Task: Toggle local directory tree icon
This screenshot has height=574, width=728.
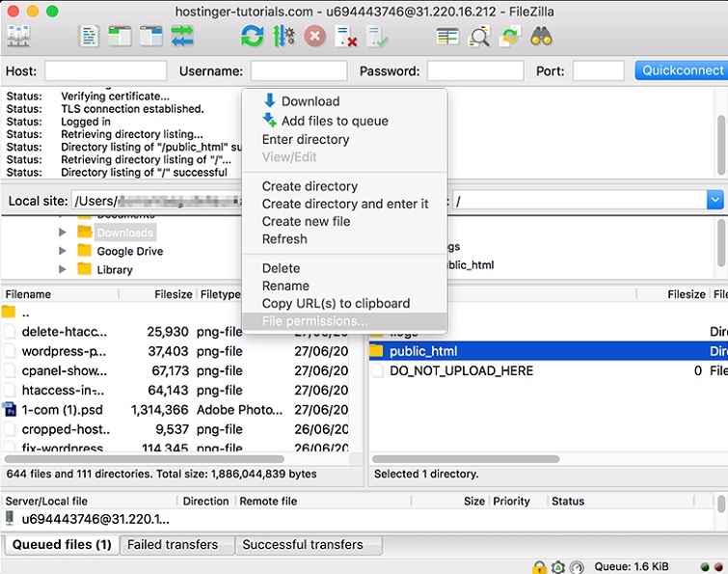Action: [x=120, y=37]
